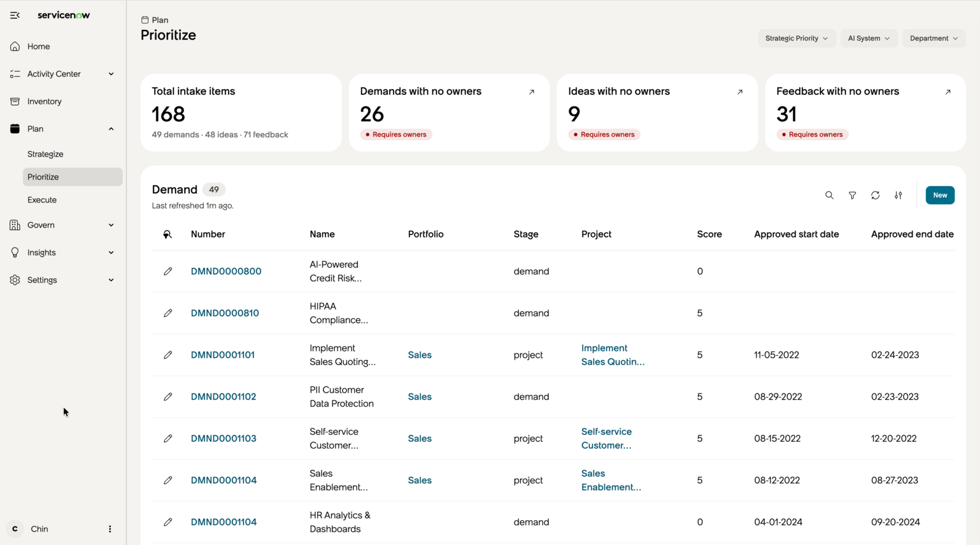Open Ideas with no owners arrow link

(740, 92)
